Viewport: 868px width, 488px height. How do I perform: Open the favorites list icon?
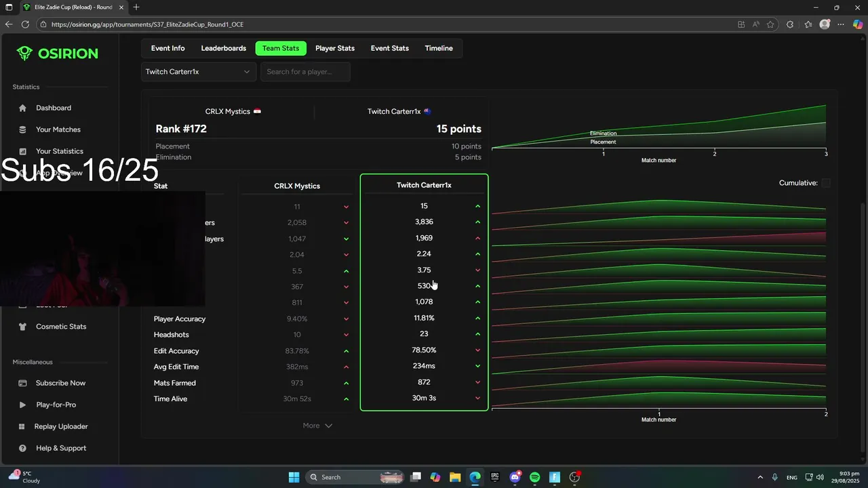(x=808, y=24)
